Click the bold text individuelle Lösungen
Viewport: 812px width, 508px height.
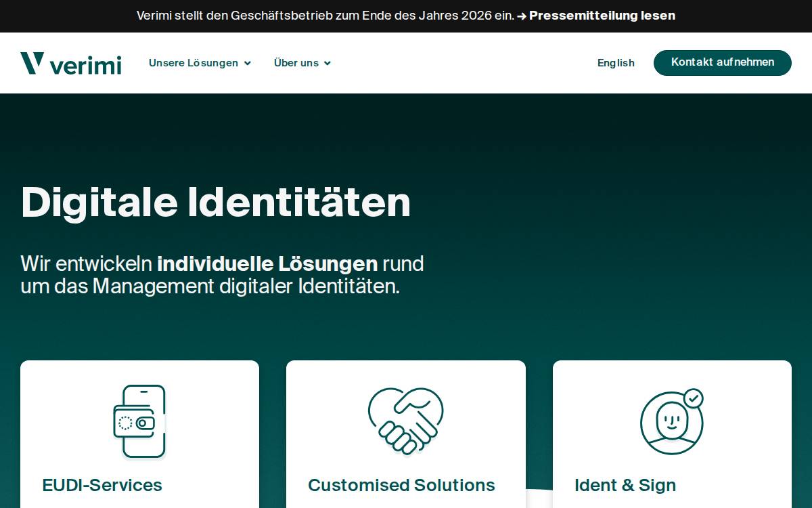[267, 263]
